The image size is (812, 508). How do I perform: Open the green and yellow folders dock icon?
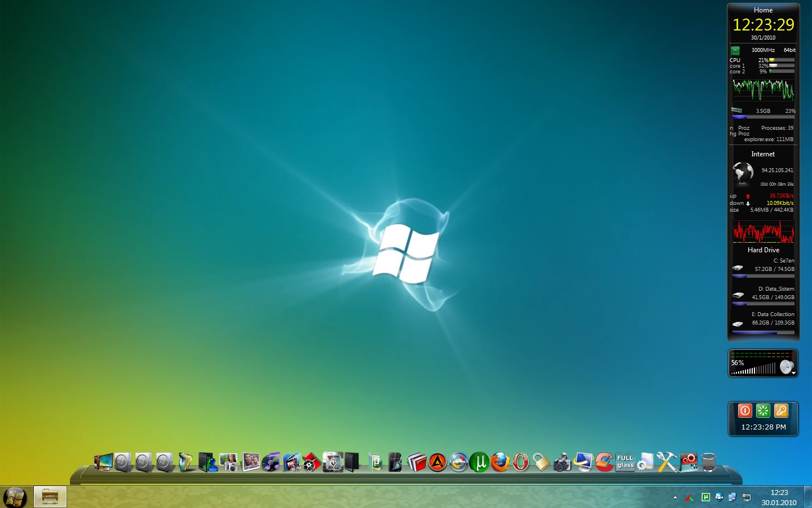[x=185, y=462]
